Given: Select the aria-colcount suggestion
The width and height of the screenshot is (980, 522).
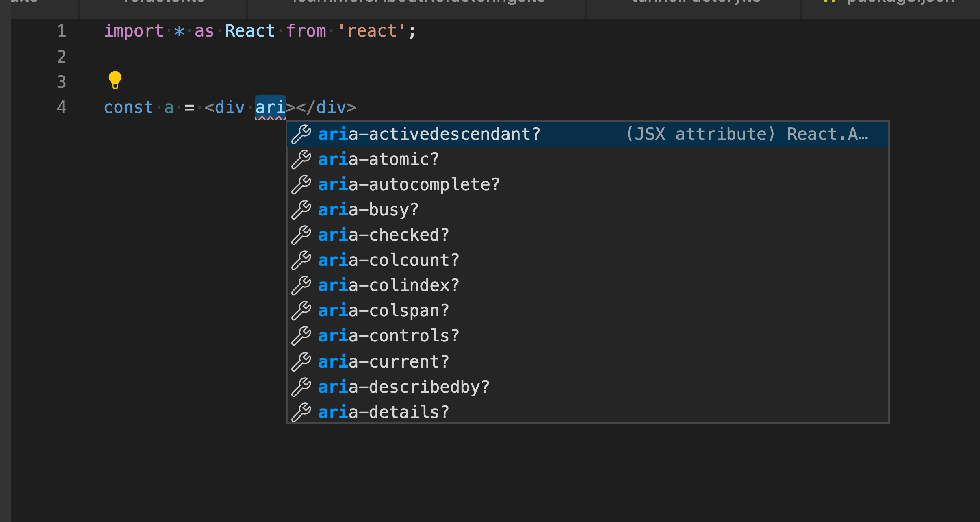Looking at the screenshot, I should (x=388, y=260).
